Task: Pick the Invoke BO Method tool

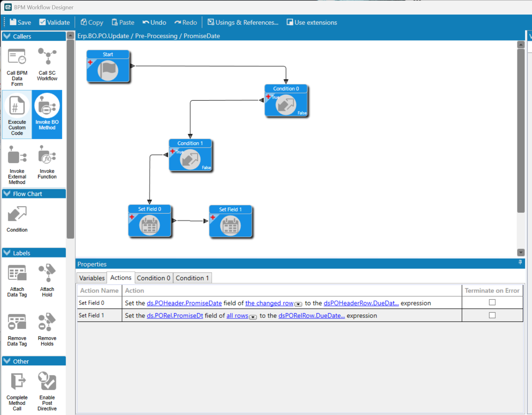Action: (47, 115)
